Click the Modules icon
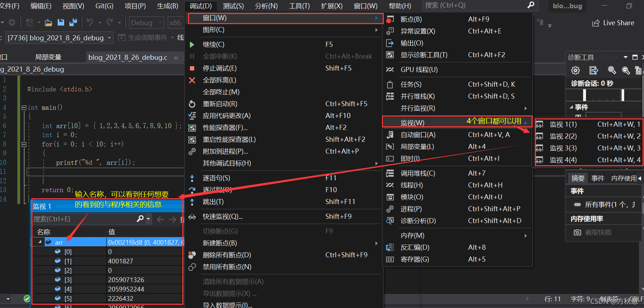644x308 pixels. coord(390,197)
